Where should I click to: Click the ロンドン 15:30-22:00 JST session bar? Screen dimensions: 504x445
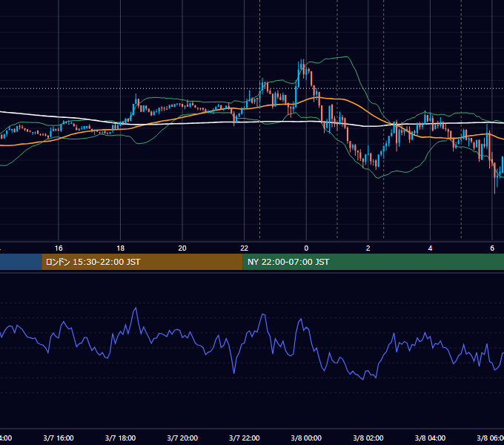point(142,262)
